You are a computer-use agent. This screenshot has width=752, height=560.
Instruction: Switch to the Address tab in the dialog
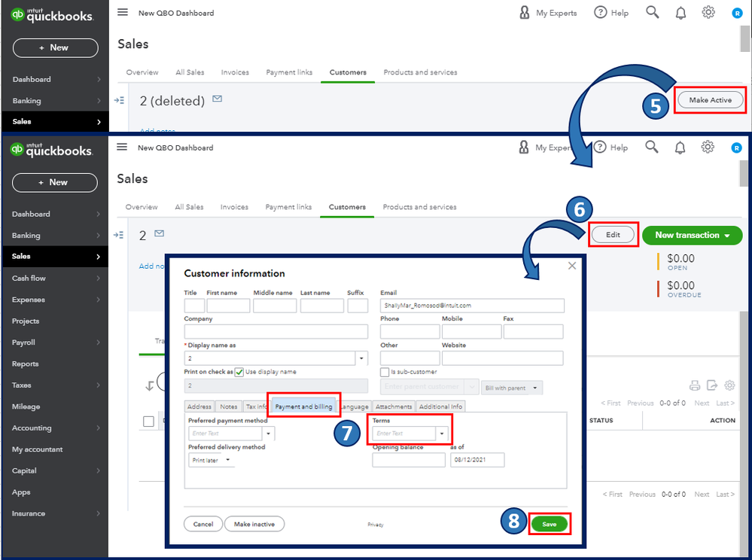(199, 406)
